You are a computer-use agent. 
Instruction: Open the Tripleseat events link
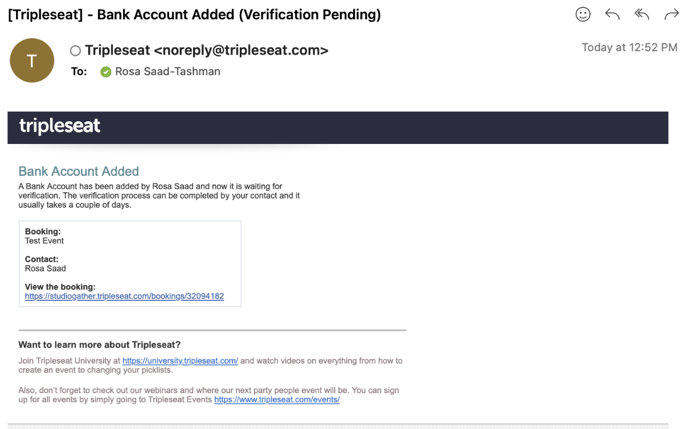click(x=277, y=400)
